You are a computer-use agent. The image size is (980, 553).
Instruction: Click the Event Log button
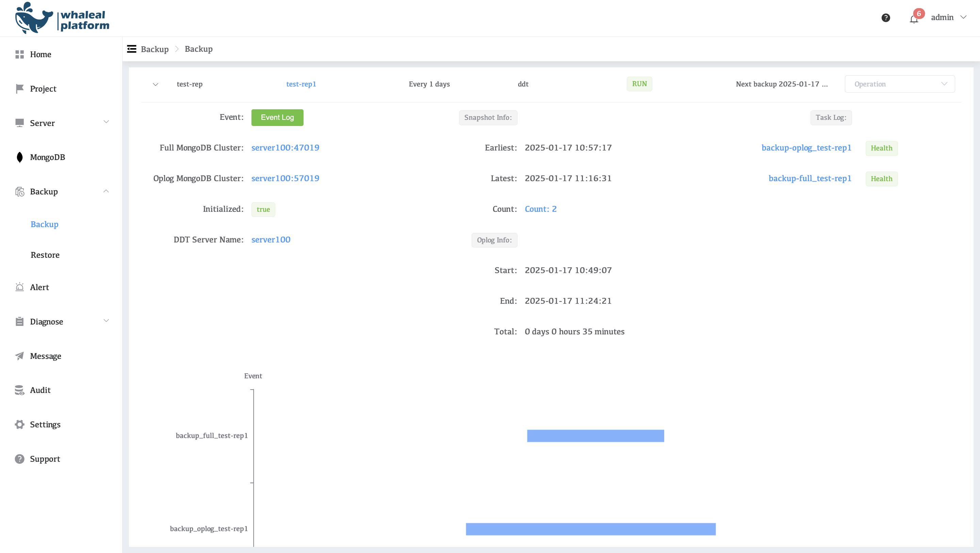(x=277, y=117)
